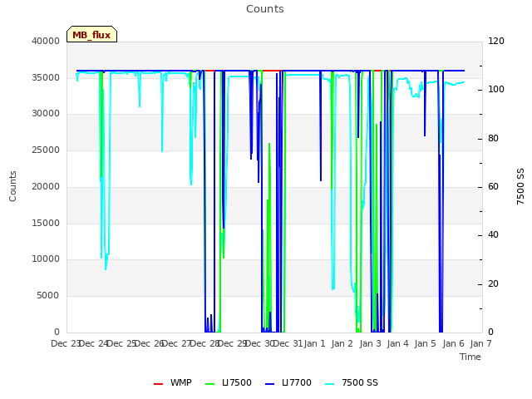This screenshot has width=532, height=399.
Task: Click the cyan 7500 SS legend swatch
Action: [330, 384]
